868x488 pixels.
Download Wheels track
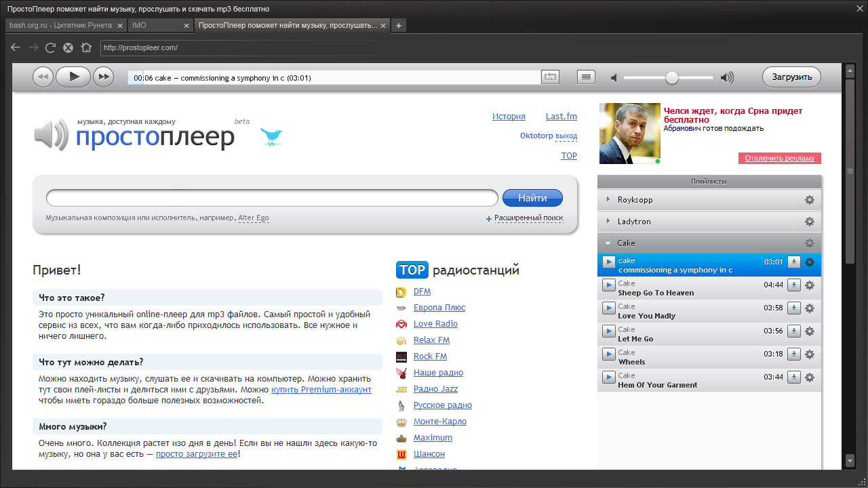pyautogui.click(x=794, y=354)
